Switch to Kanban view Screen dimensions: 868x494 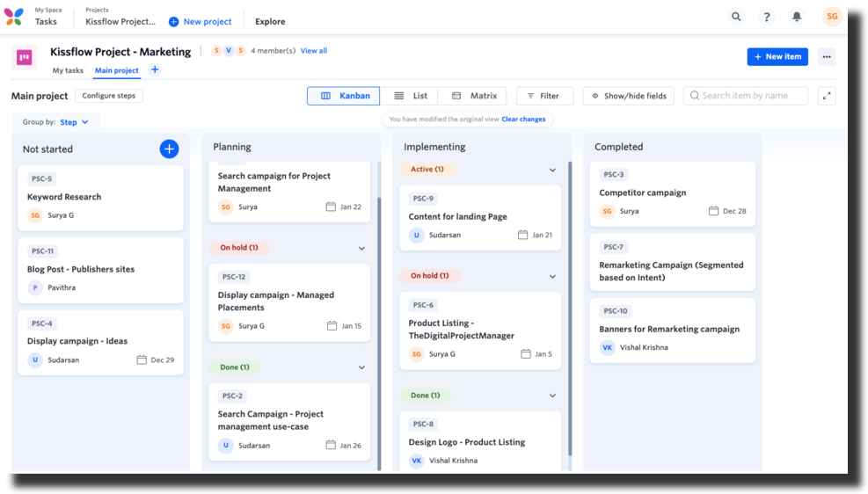(x=343, y=96)
